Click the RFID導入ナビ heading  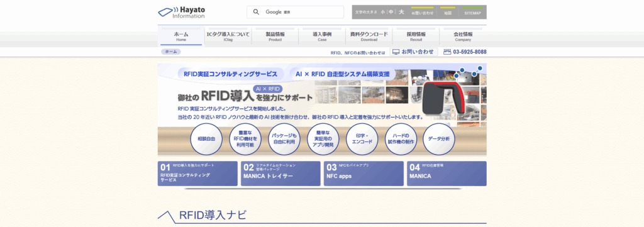tap(213, 215)
